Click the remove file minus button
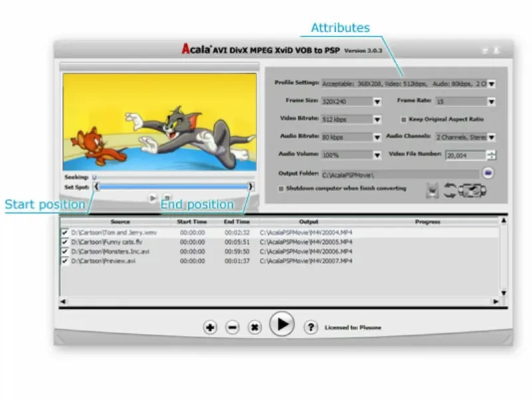The height and width of the screenshot is (399, 532). tap(232, 327)
